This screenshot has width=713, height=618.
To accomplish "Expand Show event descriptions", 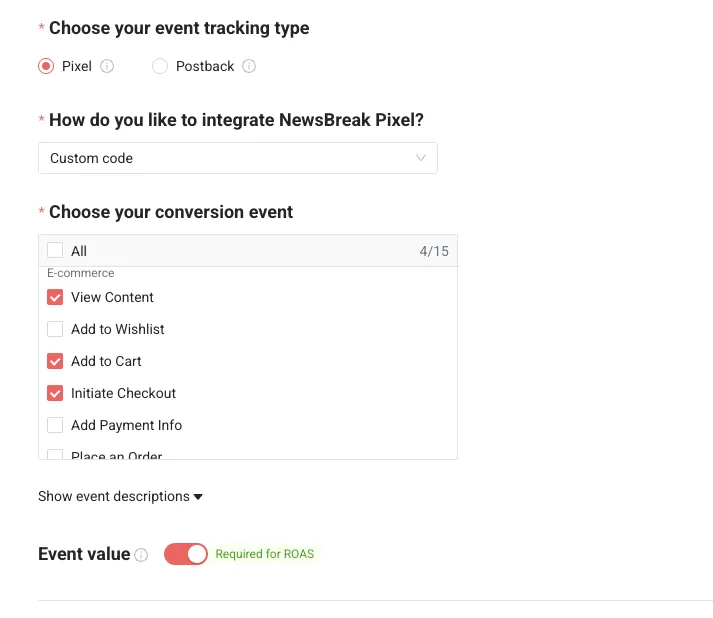I will click(x=120, y=497).
